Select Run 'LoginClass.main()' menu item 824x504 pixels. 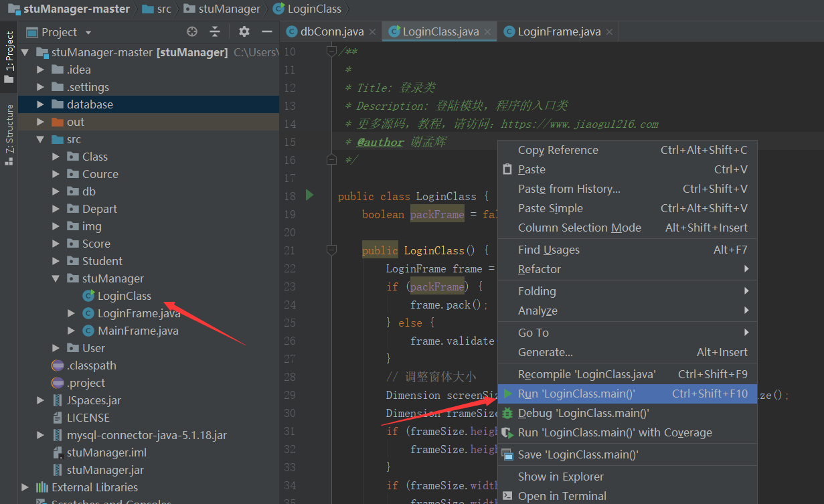point(576,394)
